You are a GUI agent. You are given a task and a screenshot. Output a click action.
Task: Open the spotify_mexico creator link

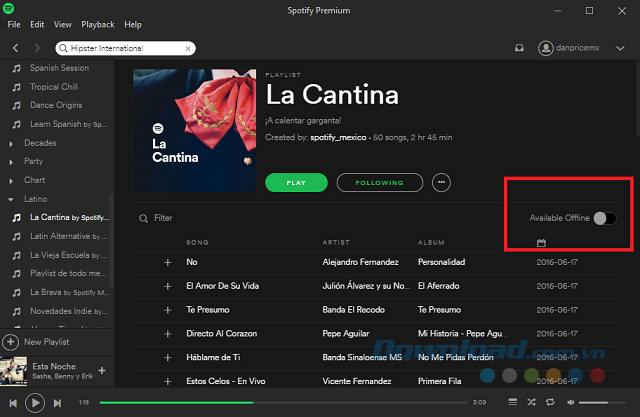coord(338,138)
